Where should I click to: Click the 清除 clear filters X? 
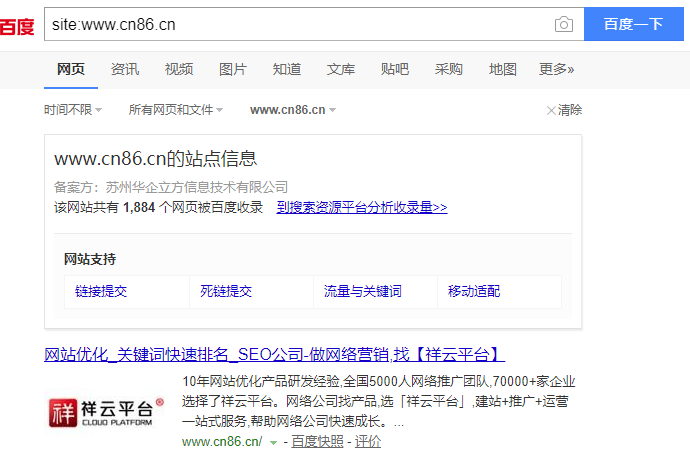tap(564, 110)
